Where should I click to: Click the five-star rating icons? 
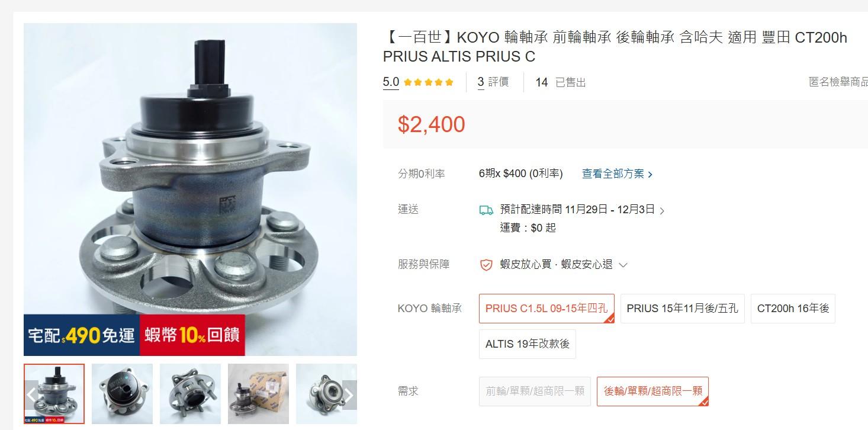tap(429, 82)
